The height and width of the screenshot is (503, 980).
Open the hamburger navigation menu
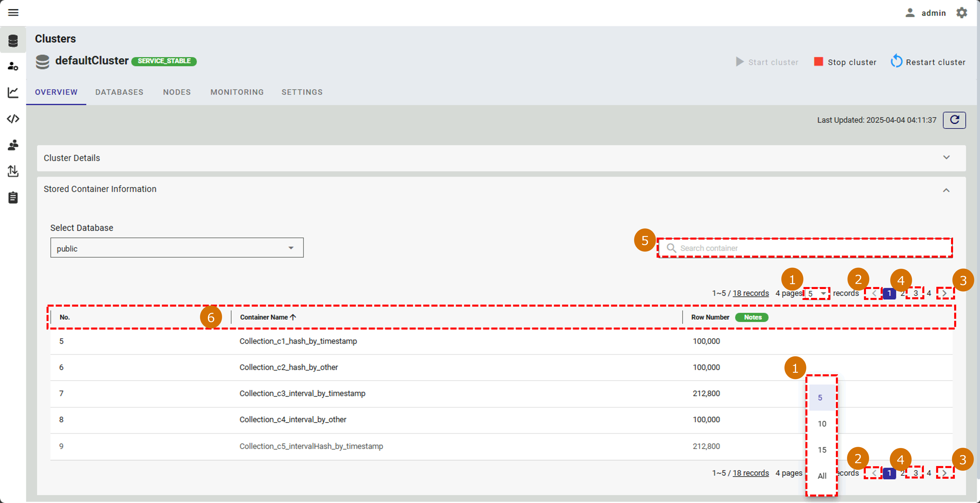13,12
